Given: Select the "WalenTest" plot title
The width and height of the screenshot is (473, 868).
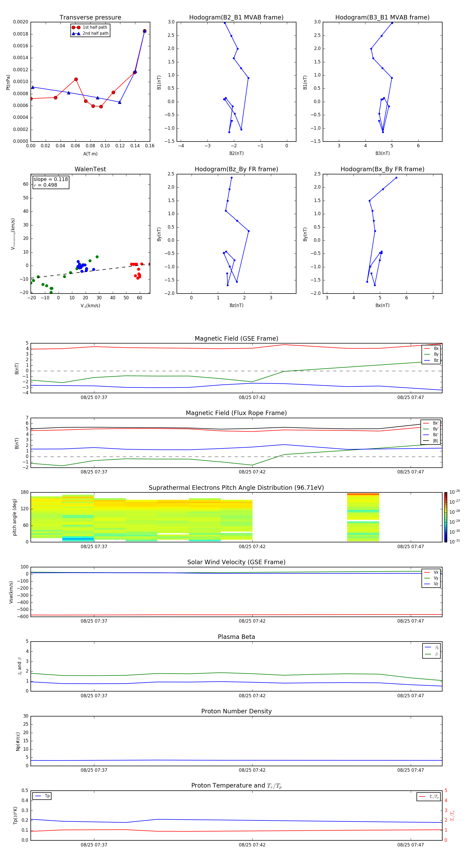Looking at the screenshot, I should (90, 169).
